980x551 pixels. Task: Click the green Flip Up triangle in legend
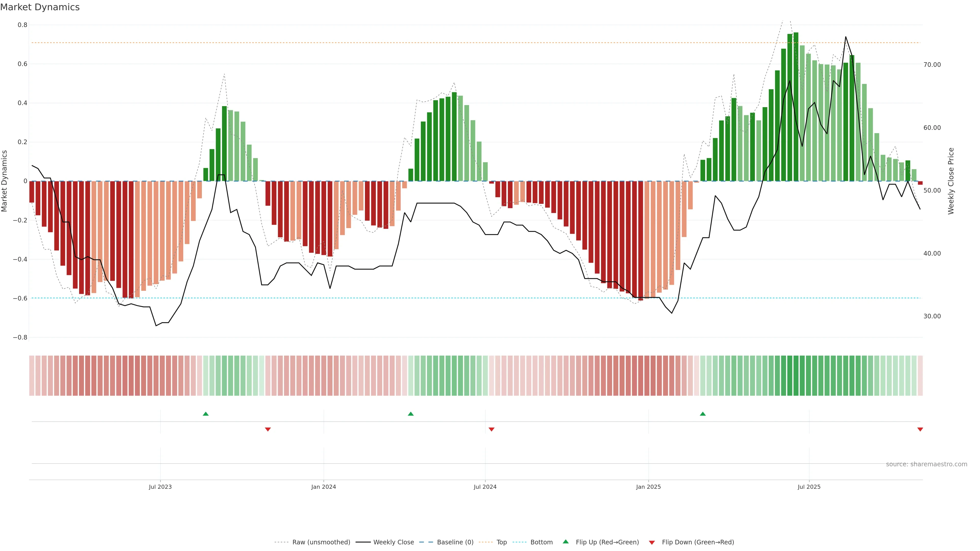566,542
